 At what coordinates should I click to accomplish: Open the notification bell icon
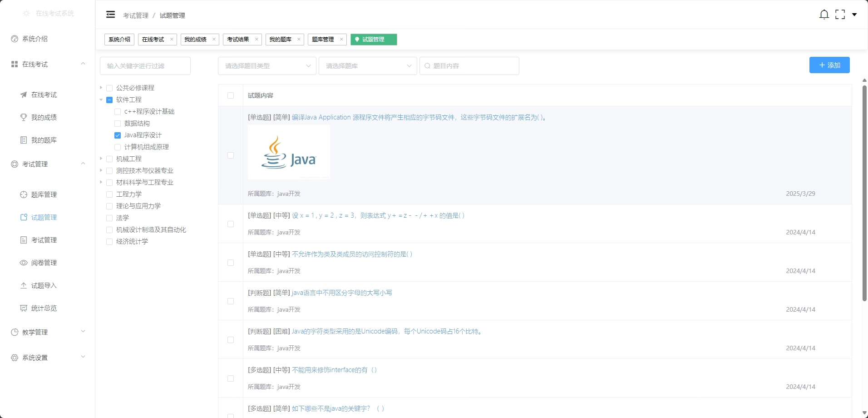click(824, 15)
